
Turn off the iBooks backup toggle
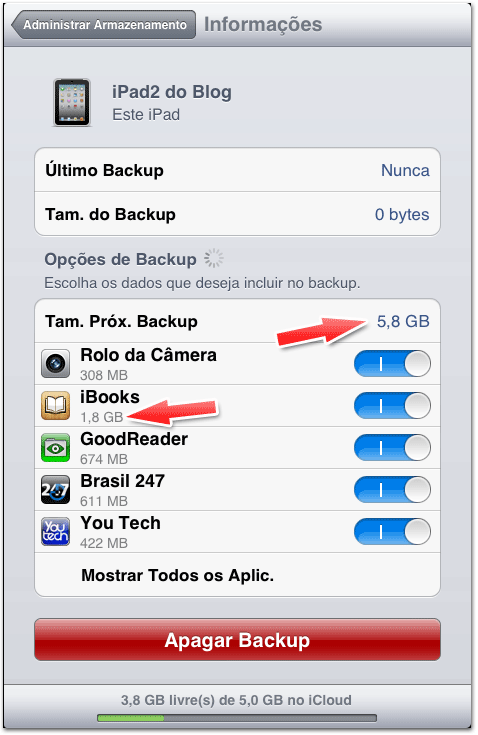pyautogui.click(x=392, y=405)
